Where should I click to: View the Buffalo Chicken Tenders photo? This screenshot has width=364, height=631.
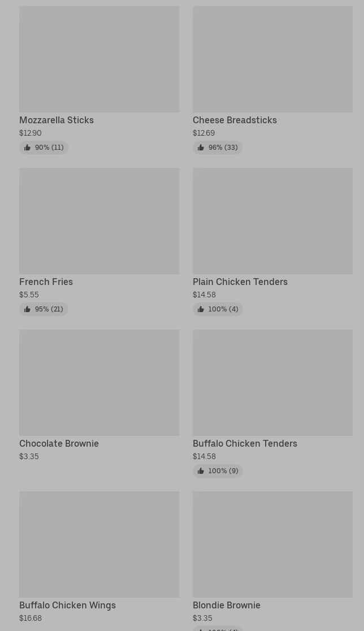click(272, 383)
